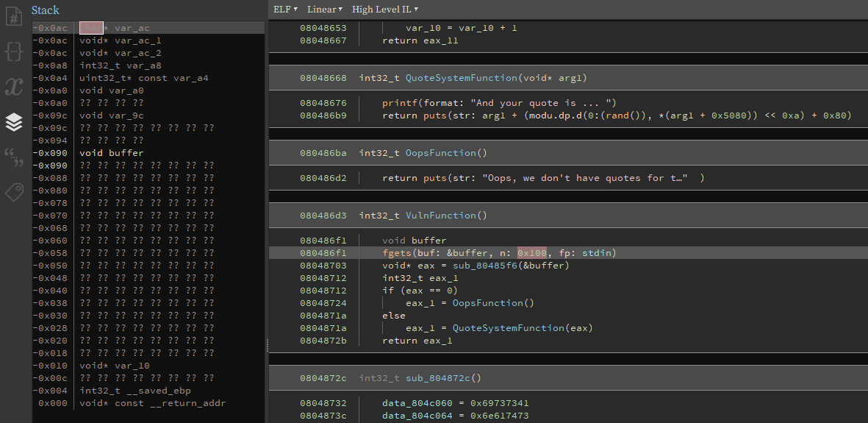Viewport: 868px width, 423px height.
Task: Open the Variables sidebar panel
Action: point(14,86)
